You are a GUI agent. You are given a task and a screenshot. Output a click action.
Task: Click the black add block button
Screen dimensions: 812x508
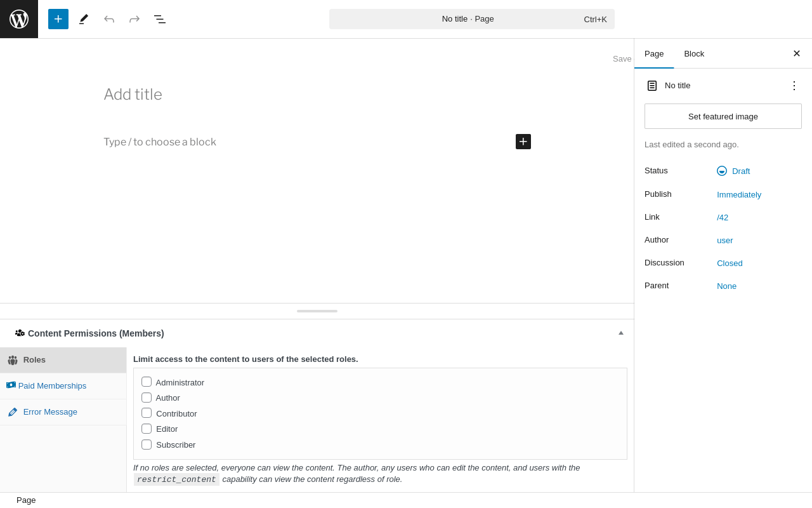(x=523, y=142)
